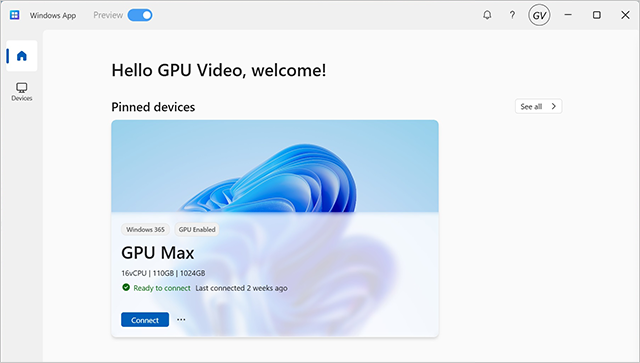The image size is (640, 363).
Task: Toggle the Preview switch off
Action: point(140,15)
